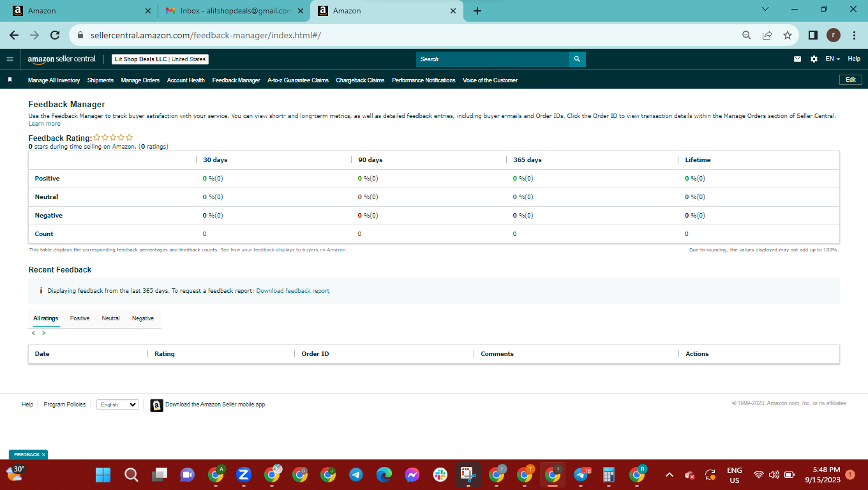Image resolution: width=868 pixels, height=490 pixels.
Task: Select the All ratings tab
Action: point(46,318)
